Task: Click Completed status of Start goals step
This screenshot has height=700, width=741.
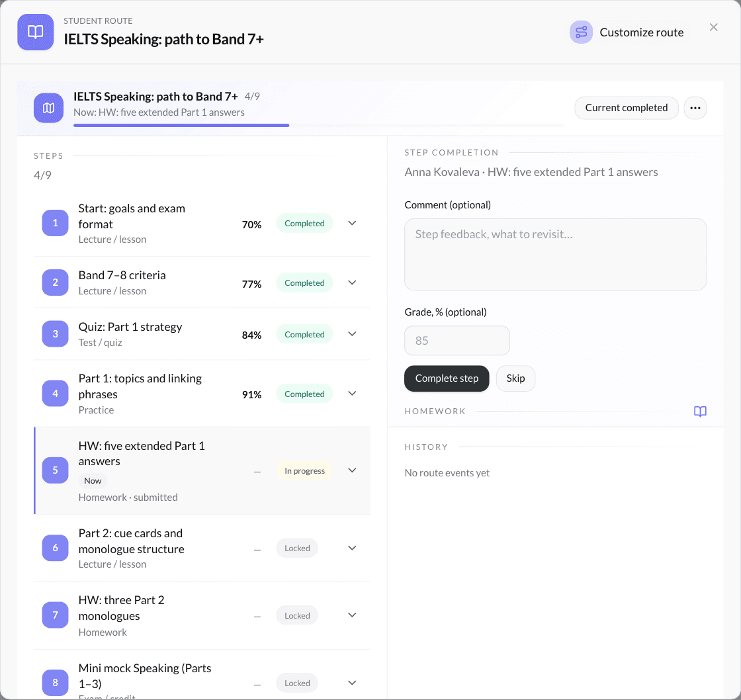Action: coord(304,223)
